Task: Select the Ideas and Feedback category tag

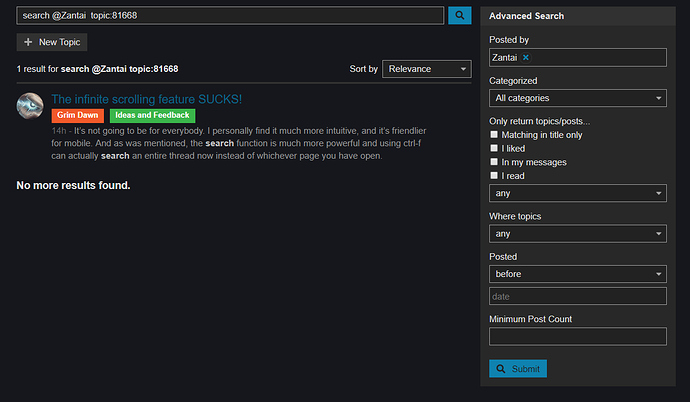Action: pos(152,115)
